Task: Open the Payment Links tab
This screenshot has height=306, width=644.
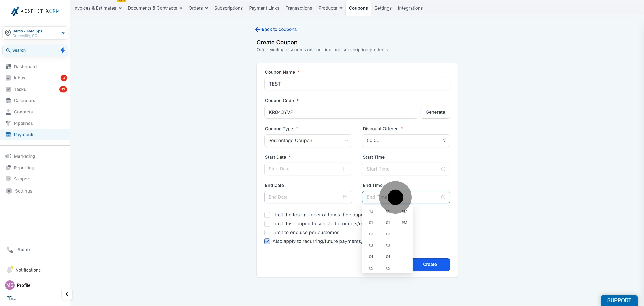Action: pyautogui.click(x=264, y=8)
